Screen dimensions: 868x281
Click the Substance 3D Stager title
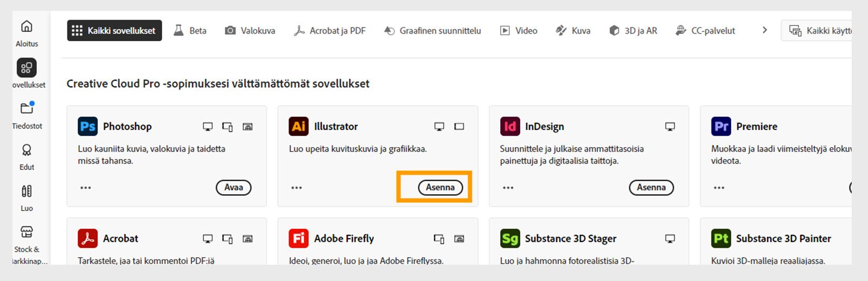[x=571, y=238]
